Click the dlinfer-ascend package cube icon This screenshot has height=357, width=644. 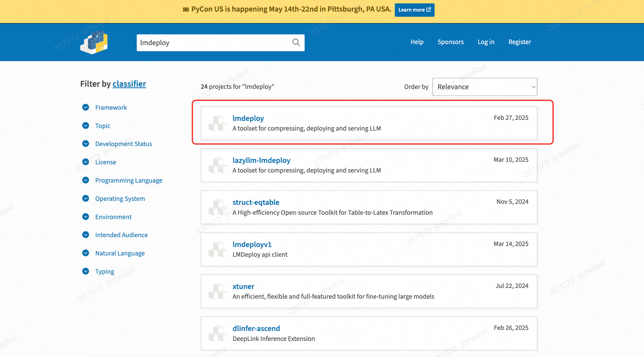(x=218, y=333)
